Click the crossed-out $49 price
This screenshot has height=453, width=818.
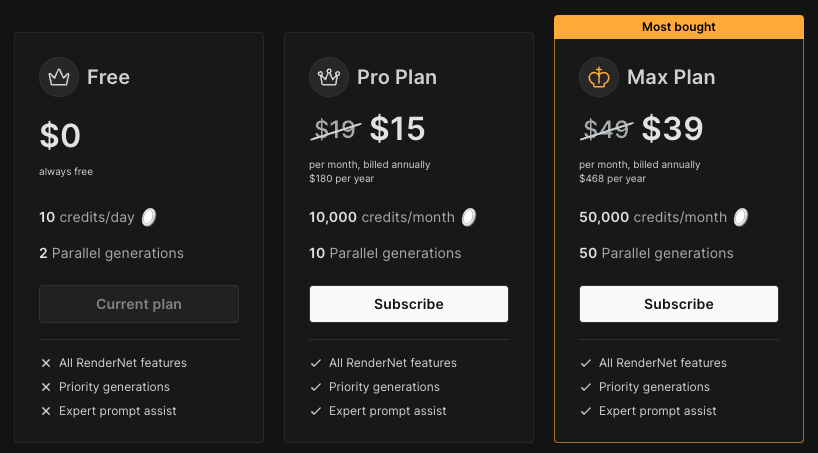(606, 129)
